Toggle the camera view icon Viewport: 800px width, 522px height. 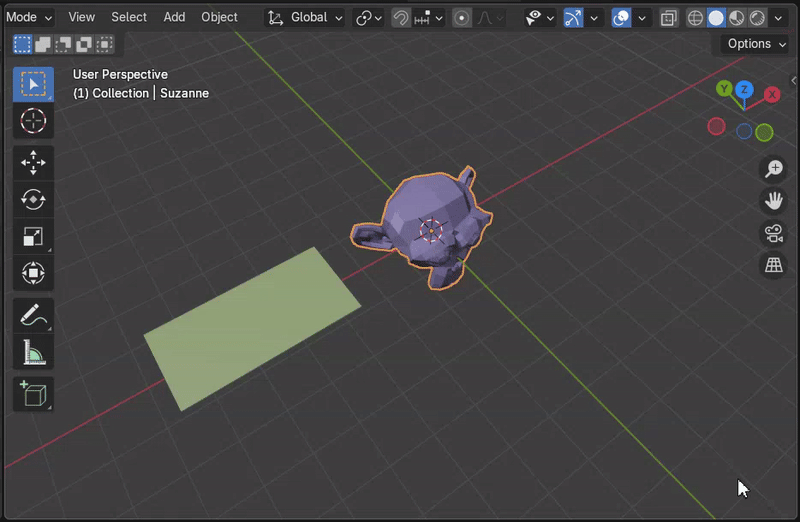(773, 233)
